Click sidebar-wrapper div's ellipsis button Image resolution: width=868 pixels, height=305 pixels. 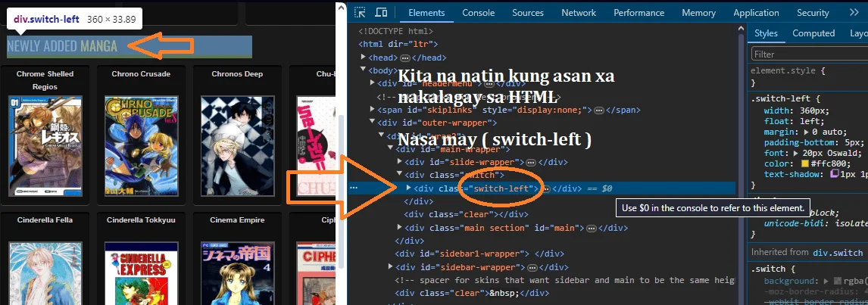(531, 267)
